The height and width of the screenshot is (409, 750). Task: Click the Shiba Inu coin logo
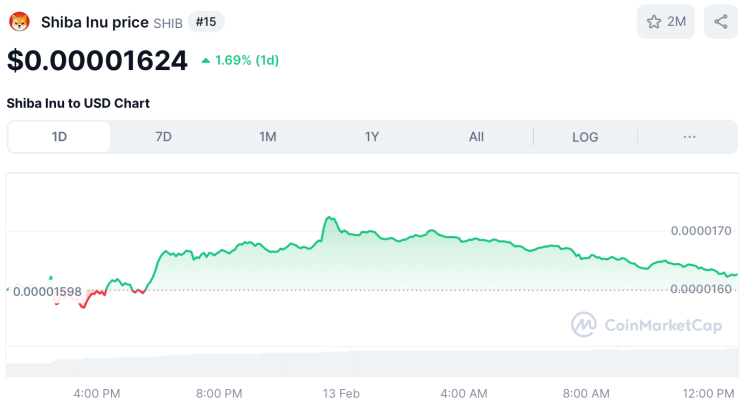tap(19, 22)
